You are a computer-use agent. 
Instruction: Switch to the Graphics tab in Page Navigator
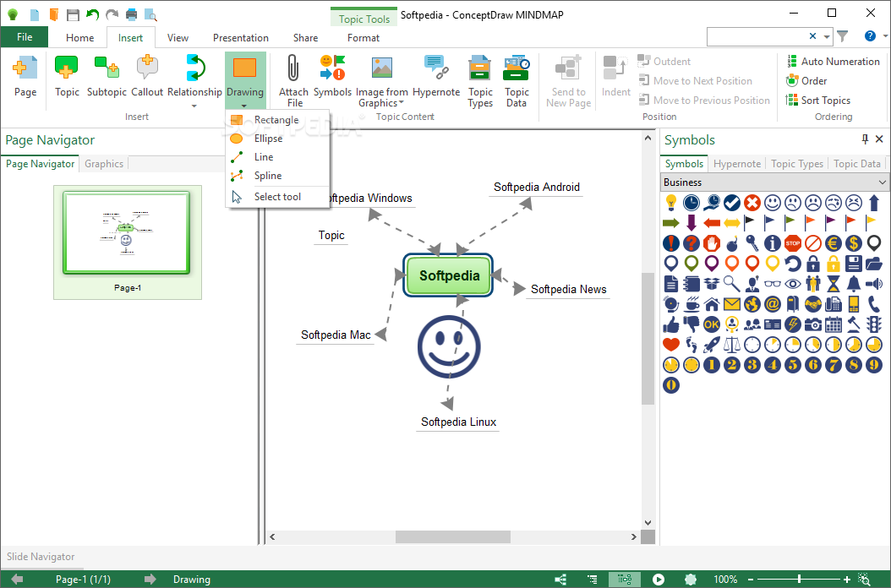tap(104, 164)
